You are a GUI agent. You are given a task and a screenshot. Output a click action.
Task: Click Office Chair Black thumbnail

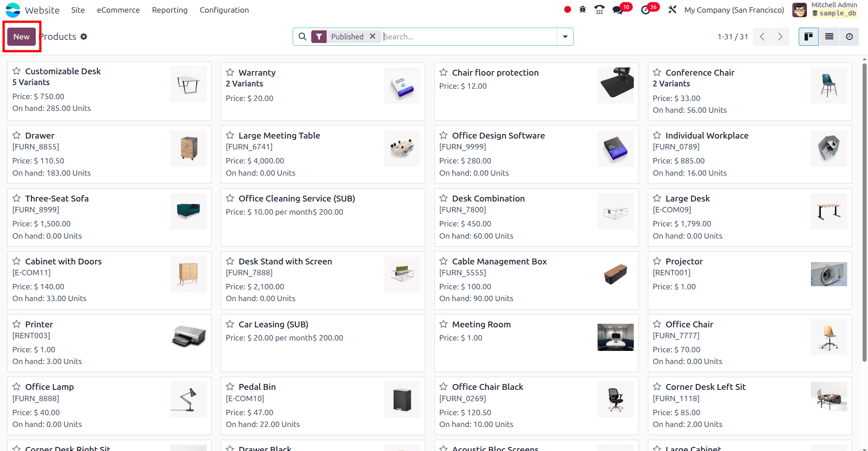click(616, 400)
